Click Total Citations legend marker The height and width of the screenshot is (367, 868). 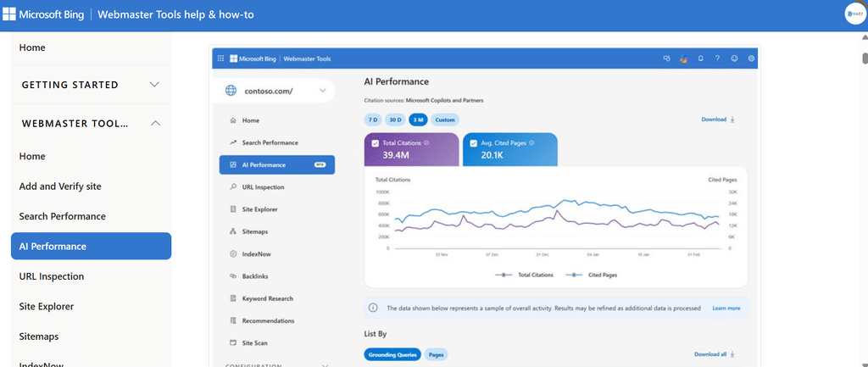pyautogui.click(x=504, y=275)
